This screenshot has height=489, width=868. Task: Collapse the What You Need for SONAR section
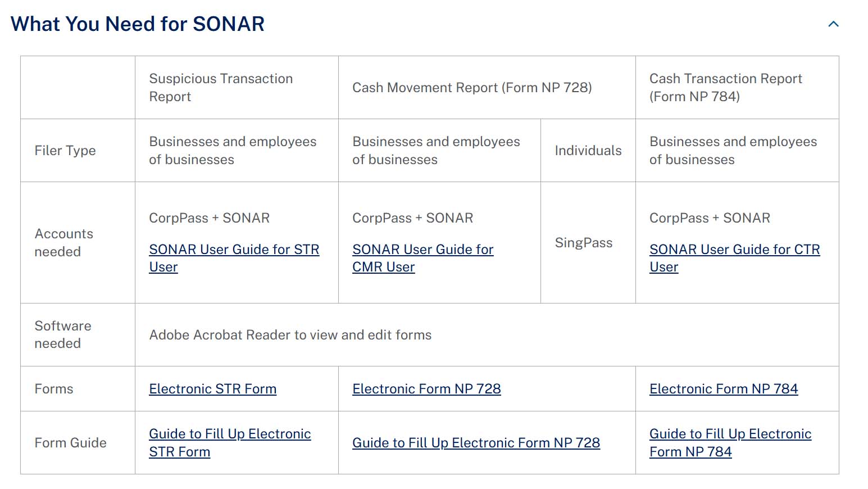(833, 24)
